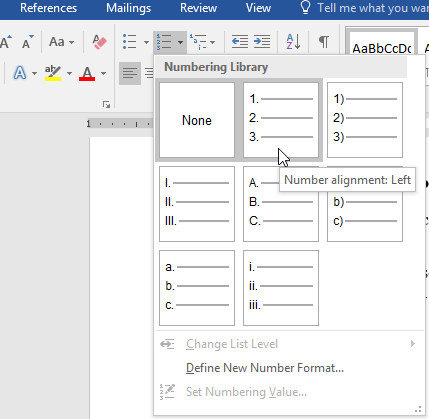Click the Decrease Indent icon
This screenshot has width=429, height=419.
click(x=240, y=42)
